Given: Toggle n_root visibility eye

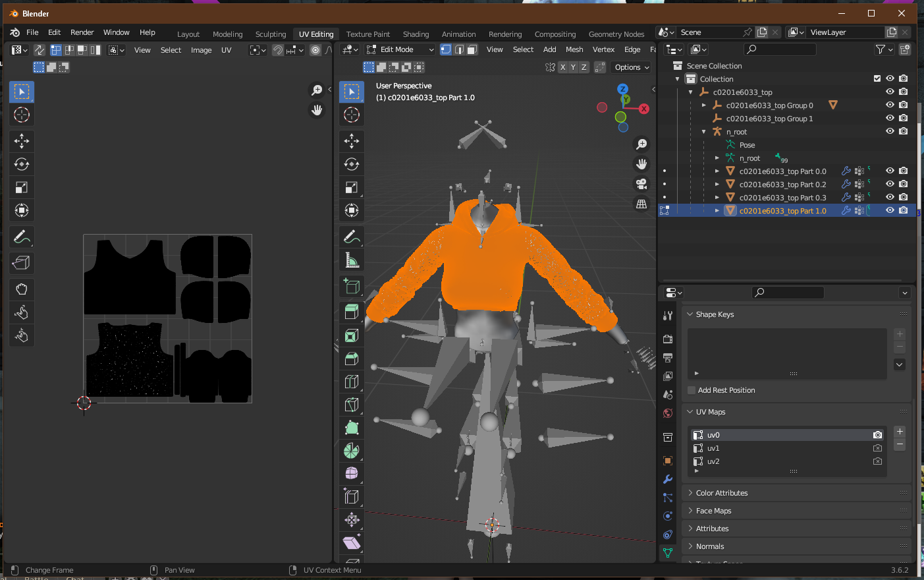Looking at the screenshot, I should 890,131.
